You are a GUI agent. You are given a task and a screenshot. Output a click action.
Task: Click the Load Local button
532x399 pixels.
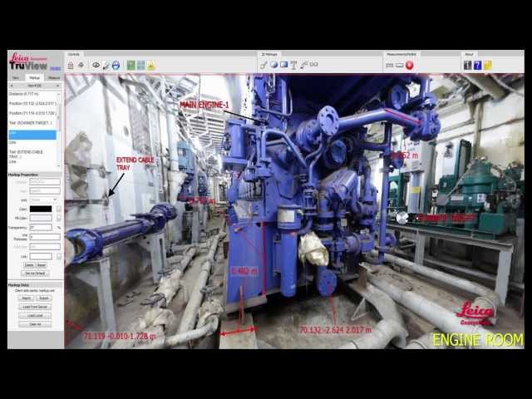coord(35,316)
